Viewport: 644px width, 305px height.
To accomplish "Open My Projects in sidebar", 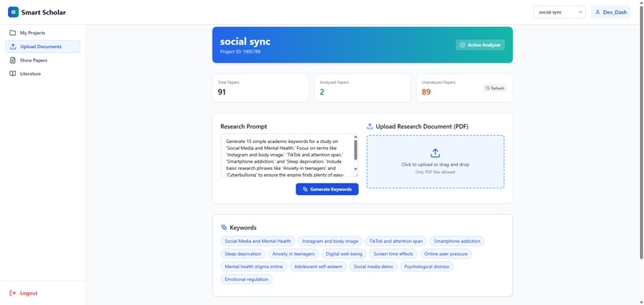I will tap(42, 33).
